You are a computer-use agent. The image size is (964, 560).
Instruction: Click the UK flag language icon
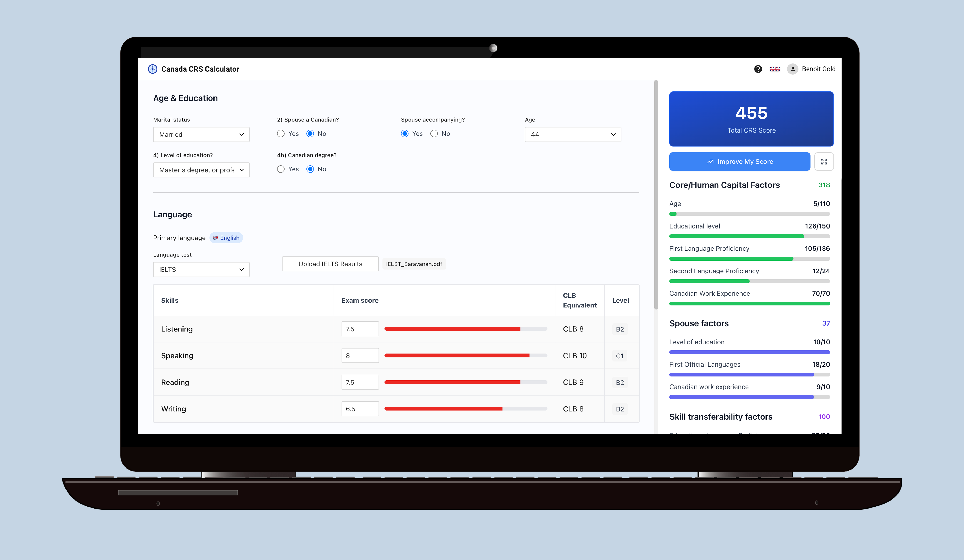click(x=775, y=69)
